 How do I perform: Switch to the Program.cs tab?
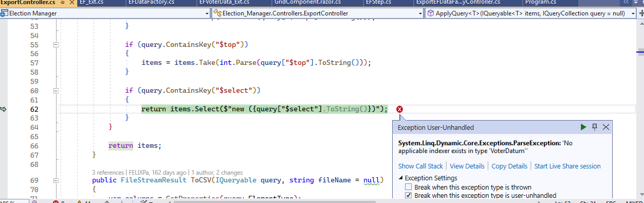(540, 3)
